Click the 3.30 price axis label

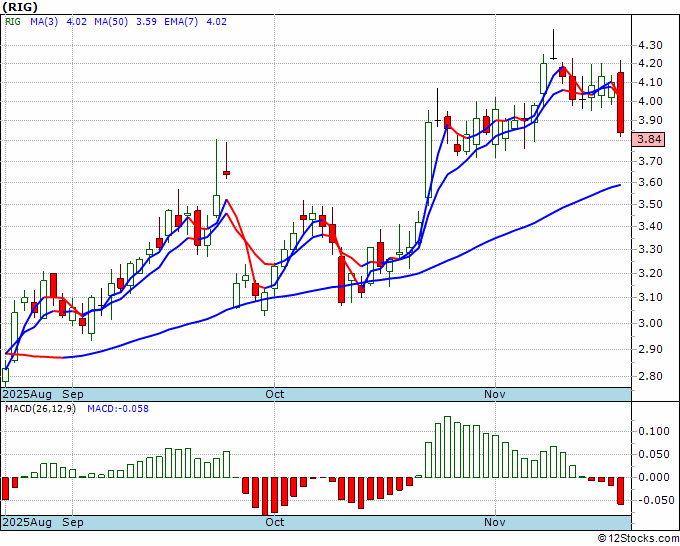click(x=650, y=249)
